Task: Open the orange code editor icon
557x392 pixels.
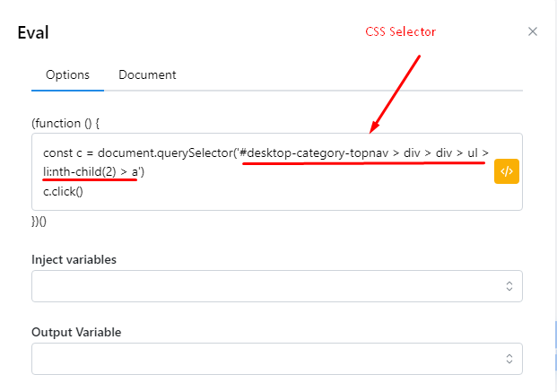Action: coord(507,171)
